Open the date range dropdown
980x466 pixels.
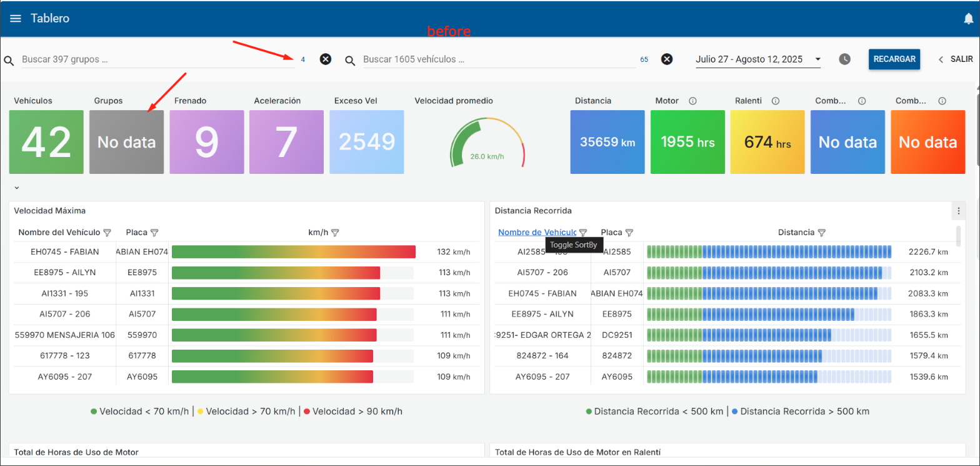coord(817,59)
